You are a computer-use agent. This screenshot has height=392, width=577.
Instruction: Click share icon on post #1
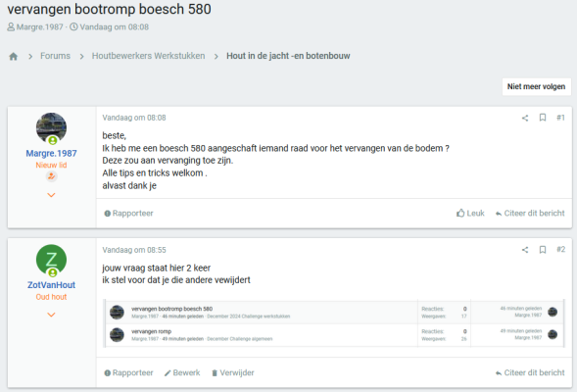click(x=525, y=118)
